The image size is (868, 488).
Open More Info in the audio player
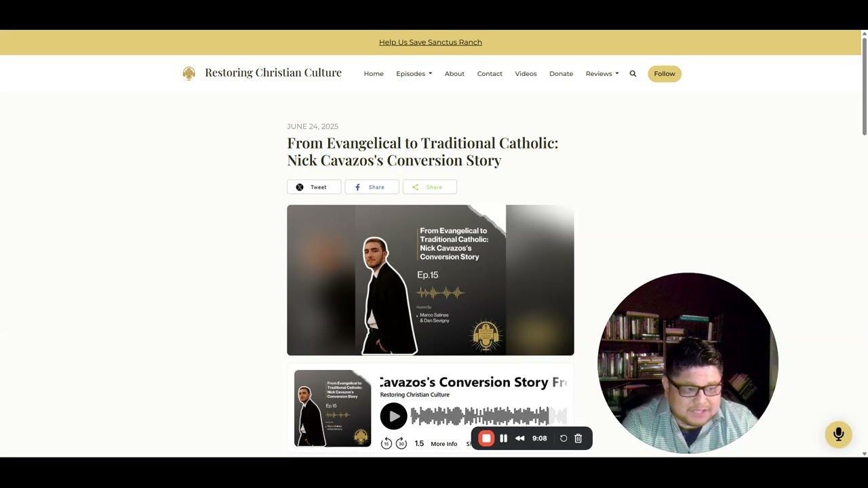444,444
